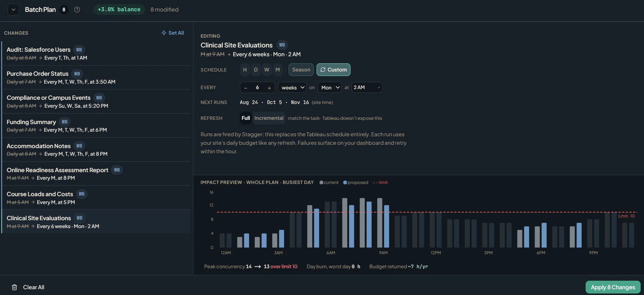This screenshot has width=644, height=295.
Task: Click the current legend swatch
Action: 321,182
